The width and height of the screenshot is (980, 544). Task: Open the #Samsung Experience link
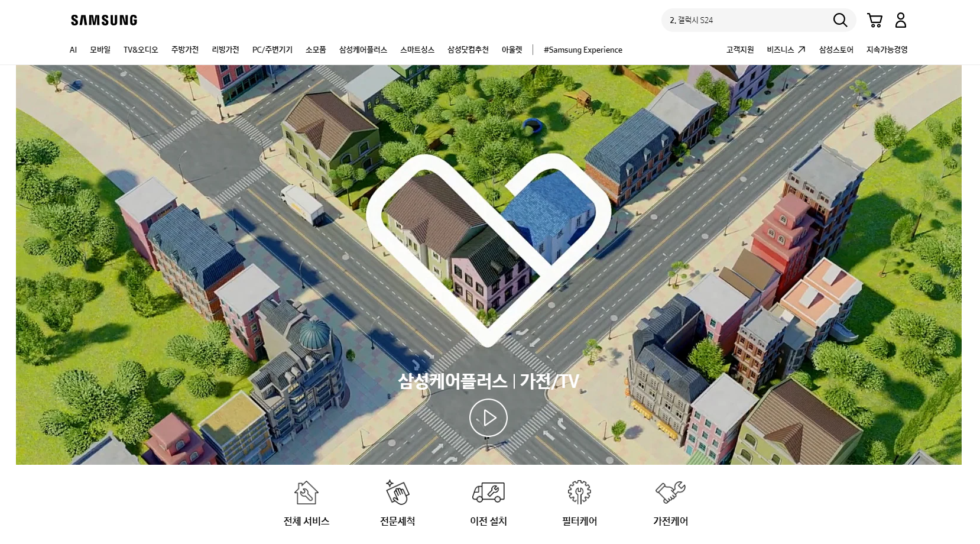click(x=583, y=50)
